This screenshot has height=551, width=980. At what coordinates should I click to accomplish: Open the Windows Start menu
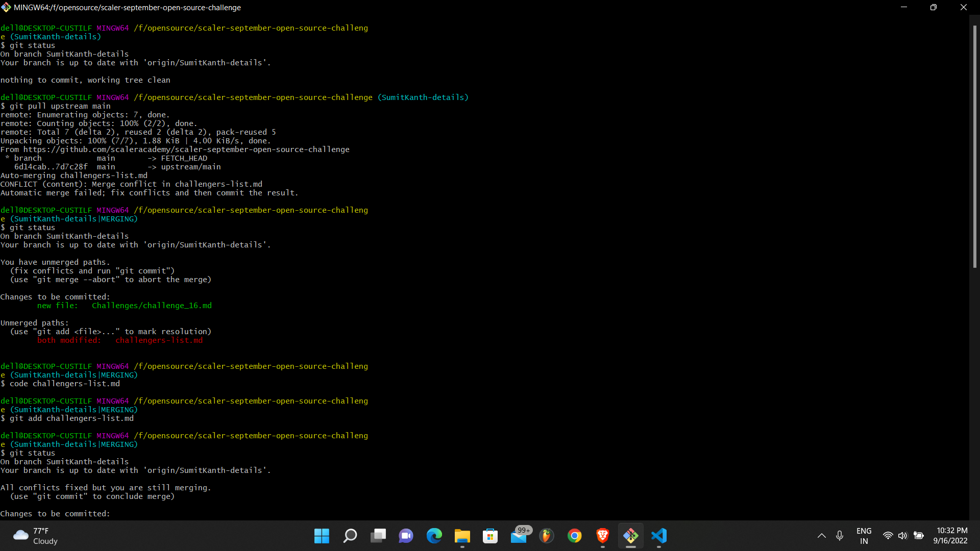click(322, 536)
